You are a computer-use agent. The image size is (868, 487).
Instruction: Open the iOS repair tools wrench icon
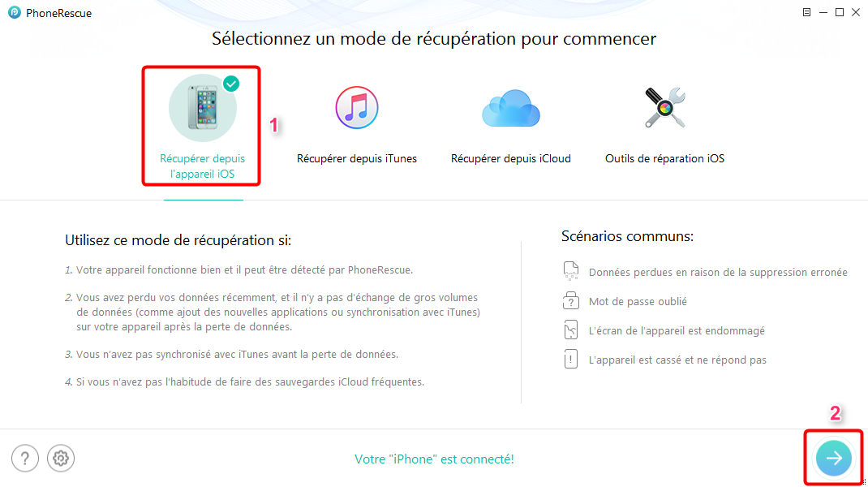(x=664, y=108)
